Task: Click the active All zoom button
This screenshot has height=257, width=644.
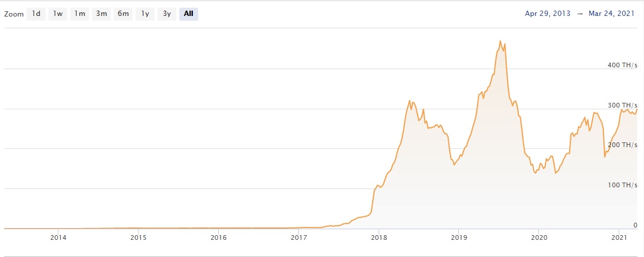Action: [x=189, y=14]
